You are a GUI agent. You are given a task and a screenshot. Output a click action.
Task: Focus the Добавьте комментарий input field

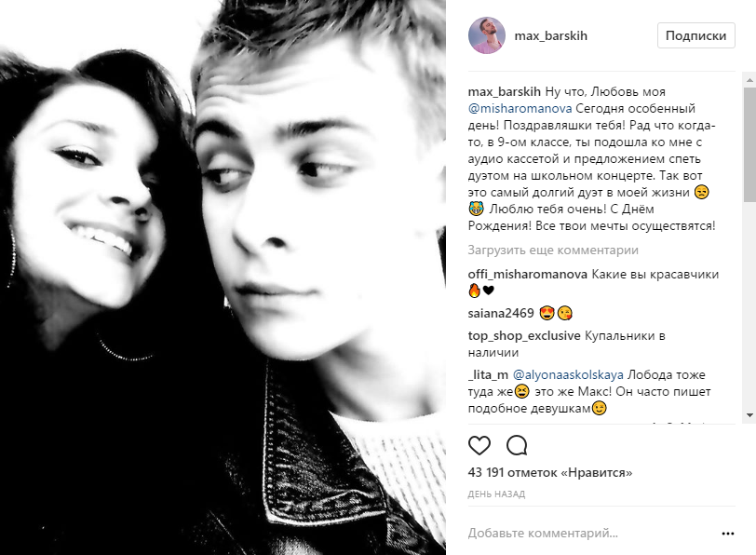tap(590, 534)
